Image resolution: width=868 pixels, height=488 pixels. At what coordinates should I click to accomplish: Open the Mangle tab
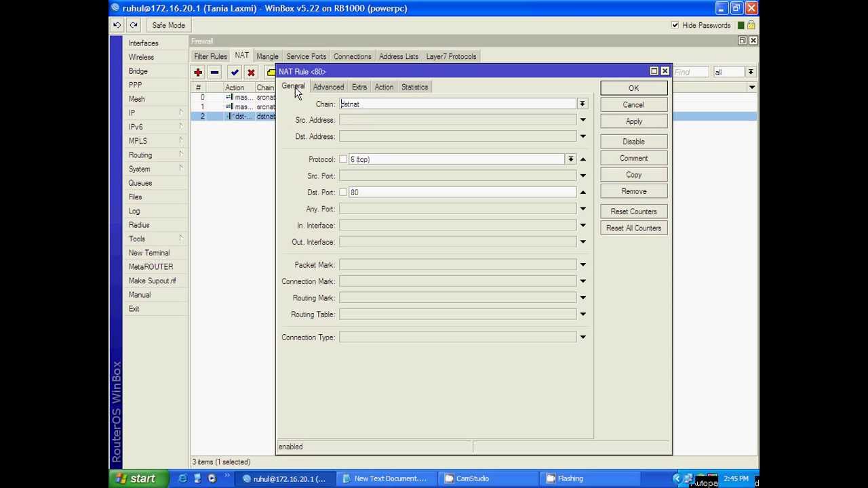point(267,56)
